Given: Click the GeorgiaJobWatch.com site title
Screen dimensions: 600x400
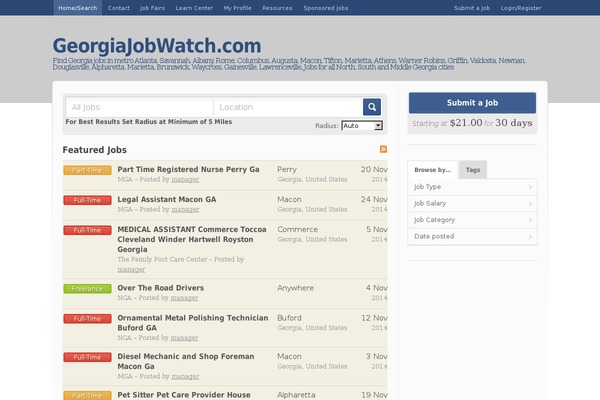Looking at the screenshot, I should (157, 46).
